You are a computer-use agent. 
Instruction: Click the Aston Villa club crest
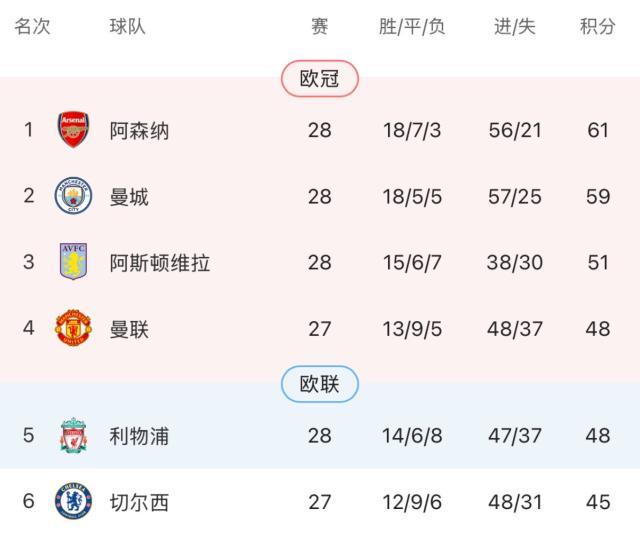[x=73, y=263]
